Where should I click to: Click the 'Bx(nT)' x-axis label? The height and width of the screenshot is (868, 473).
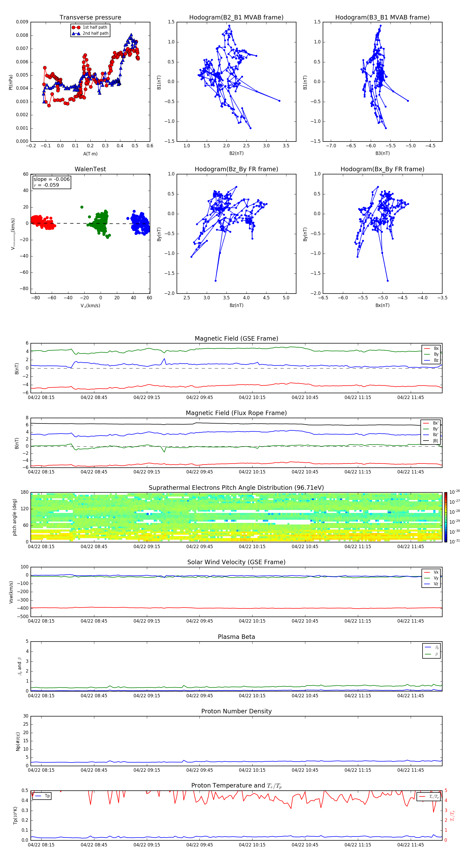coord(382,305)
